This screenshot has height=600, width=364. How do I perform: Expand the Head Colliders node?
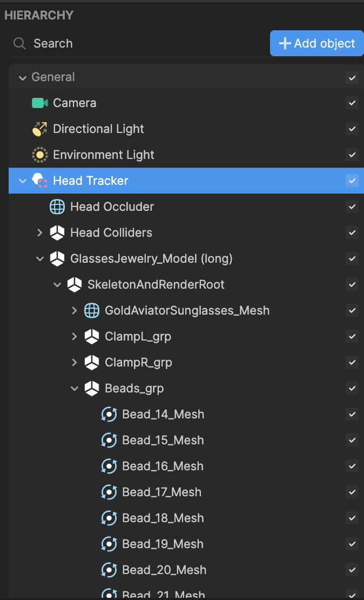[39, 232]
